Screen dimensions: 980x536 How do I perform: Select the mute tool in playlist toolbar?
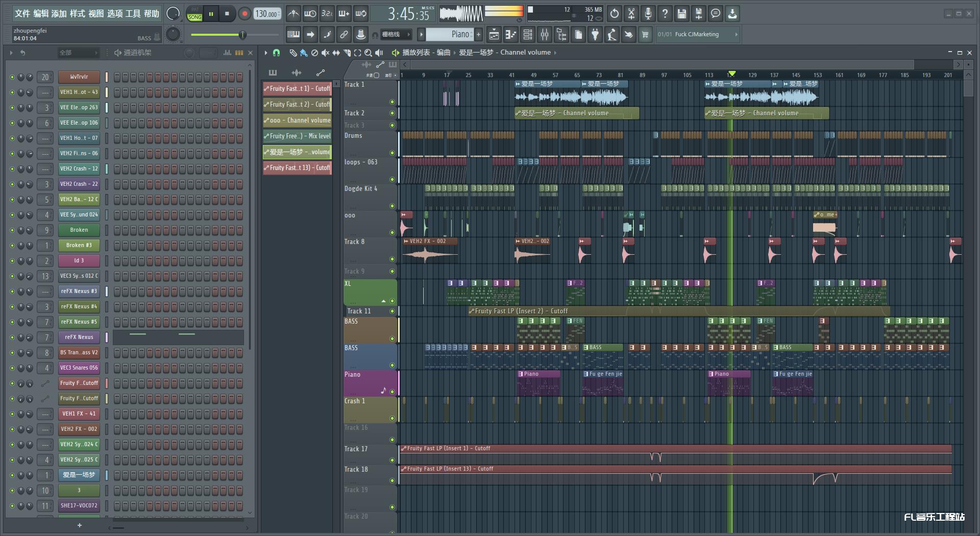[325, 53]
